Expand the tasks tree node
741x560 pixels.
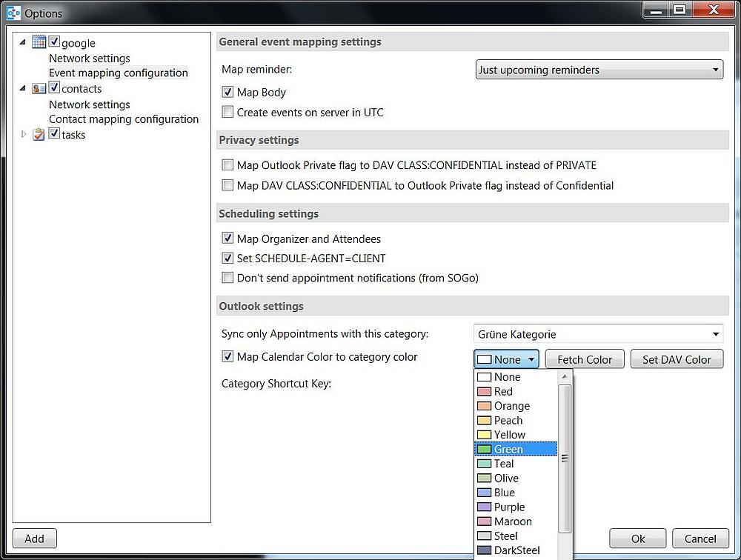[x=23, y=134]
